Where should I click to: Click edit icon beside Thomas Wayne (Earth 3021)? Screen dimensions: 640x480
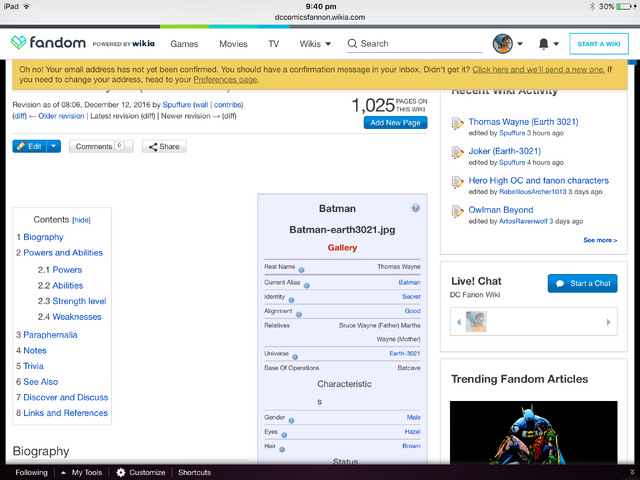(457, 123)
